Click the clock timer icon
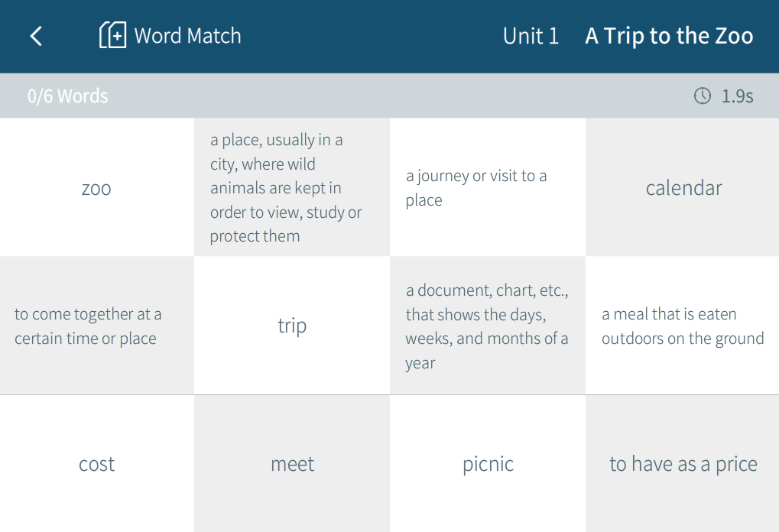This screenshot has height=532, width=779. click(702, 96)
